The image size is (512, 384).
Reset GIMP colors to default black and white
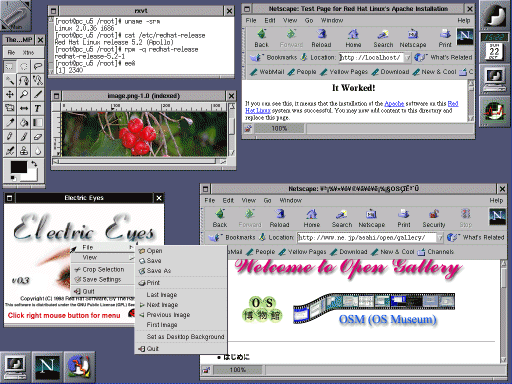point(12,178)
